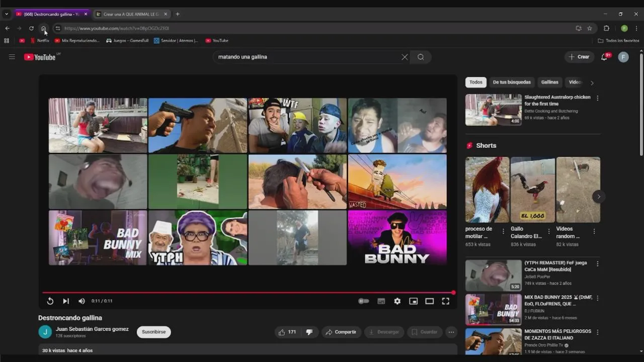Open 'MIX BAD BUNNY 2025' options menu
This screenshot has width=644, height=362.
pyautogui.click(x=598, y=298)
